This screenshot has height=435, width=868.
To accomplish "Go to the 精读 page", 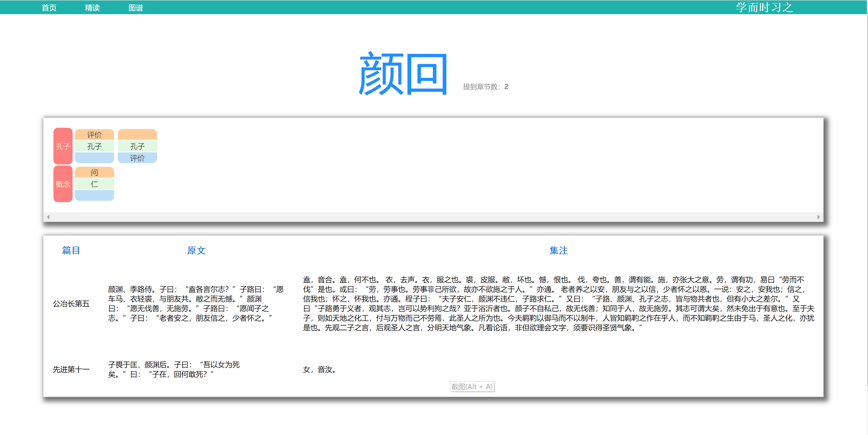I will click(x=92, y=7).
